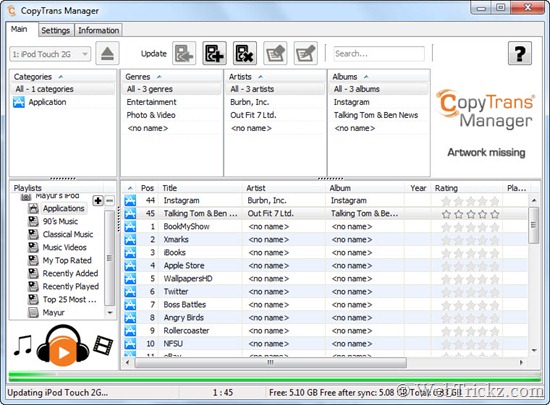Click the sort arrow column in track list

pos(130,188)
